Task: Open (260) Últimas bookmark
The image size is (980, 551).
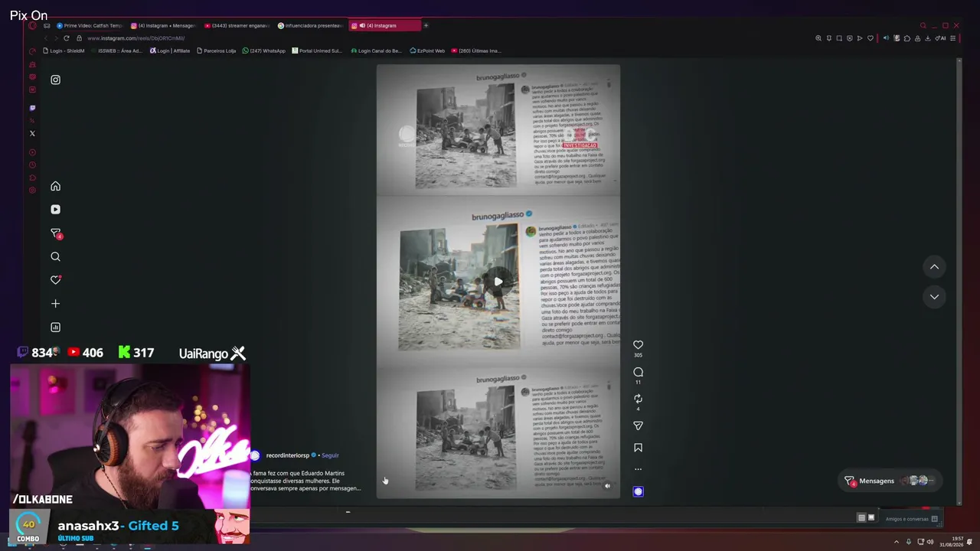Action: [476, 51]
